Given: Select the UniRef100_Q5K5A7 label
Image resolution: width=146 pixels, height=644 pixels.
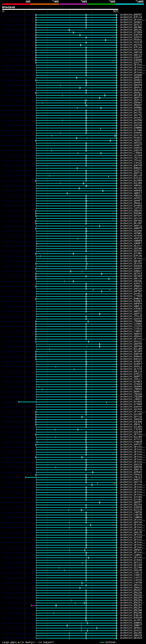Looking at the screenshot, I should (131, 103).
